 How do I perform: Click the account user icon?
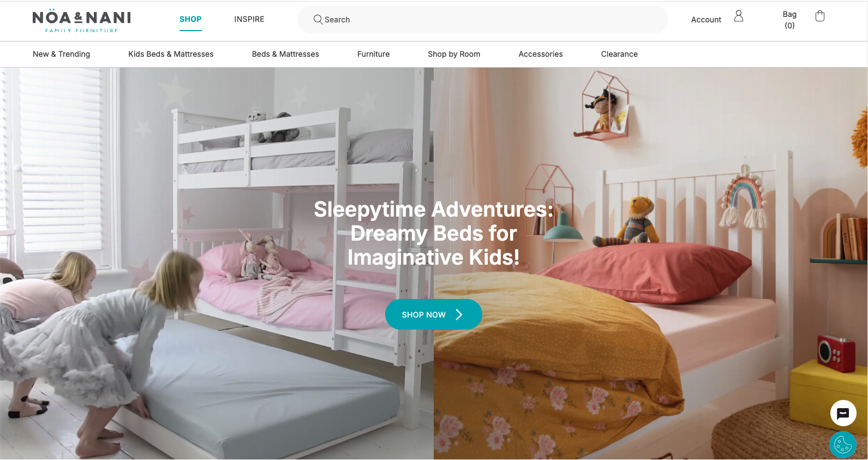(x=739, y=16)
